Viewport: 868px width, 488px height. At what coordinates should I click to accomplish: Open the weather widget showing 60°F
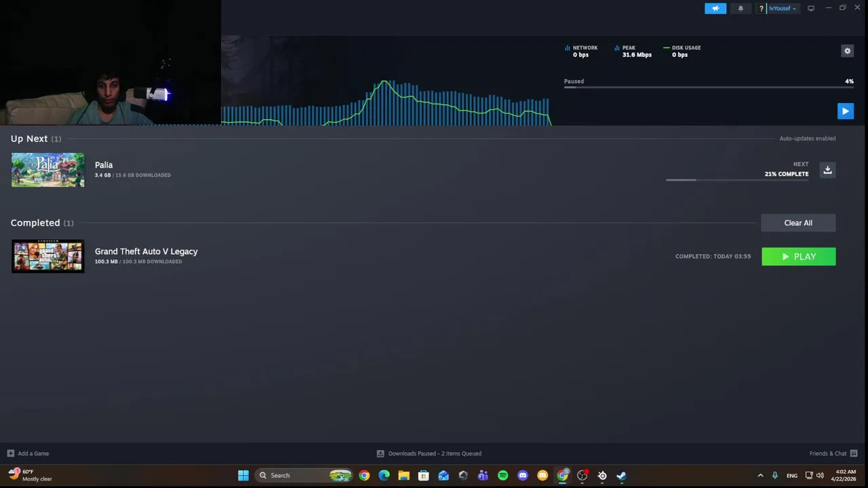point(30,475)
